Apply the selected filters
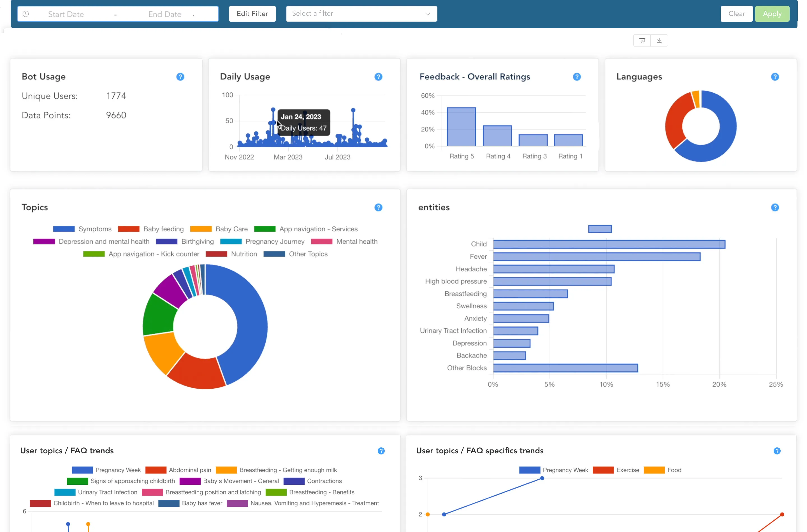This screenshot has height=532, width=807. 772,13
